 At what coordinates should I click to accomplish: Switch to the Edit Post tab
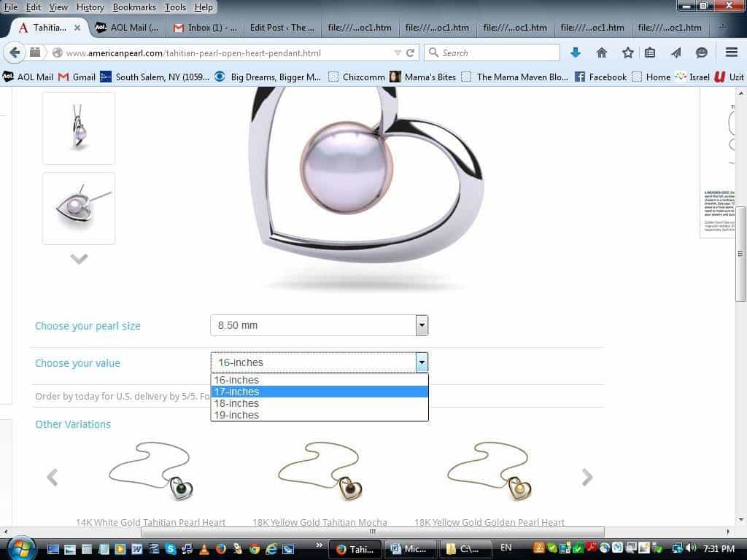pos(282,28)
